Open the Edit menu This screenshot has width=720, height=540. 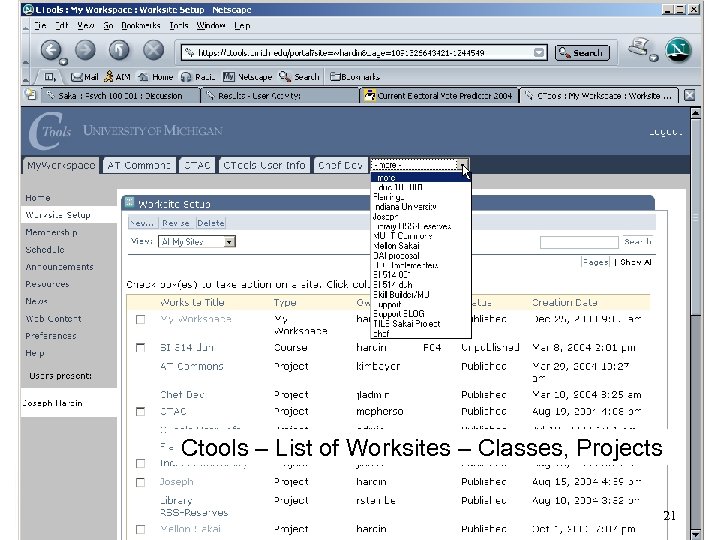[62, 26]
